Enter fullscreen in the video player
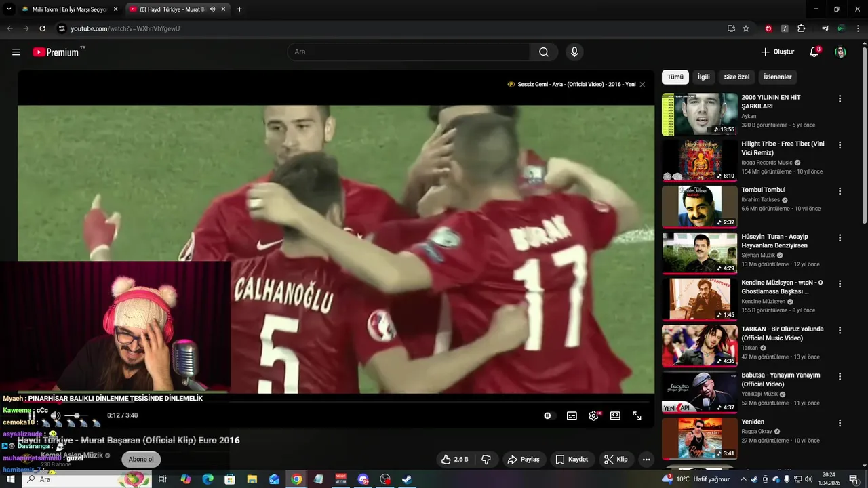868x488 pixels. pos(637,415)
